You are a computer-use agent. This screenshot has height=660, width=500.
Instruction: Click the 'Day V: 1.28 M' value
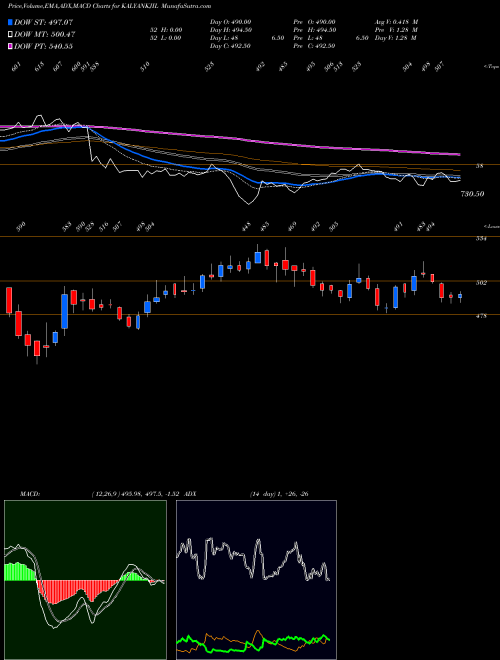pyautogui.click(x=397, y=38)
